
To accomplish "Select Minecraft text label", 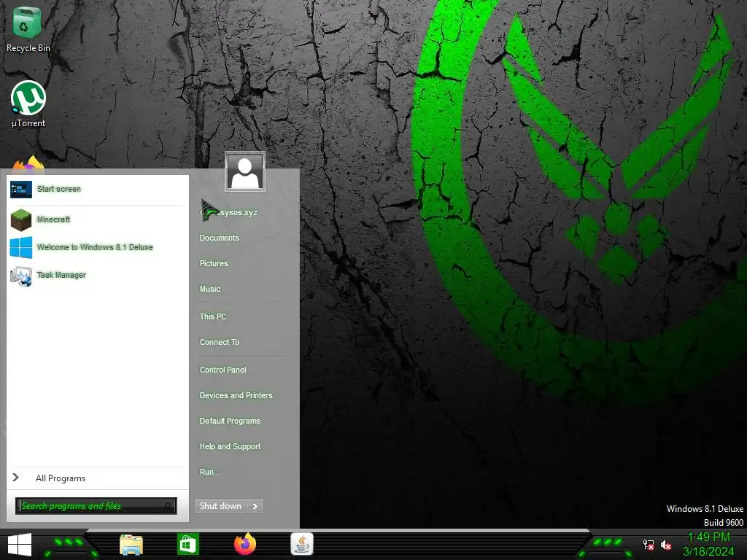I will click(x=53, y=219).
